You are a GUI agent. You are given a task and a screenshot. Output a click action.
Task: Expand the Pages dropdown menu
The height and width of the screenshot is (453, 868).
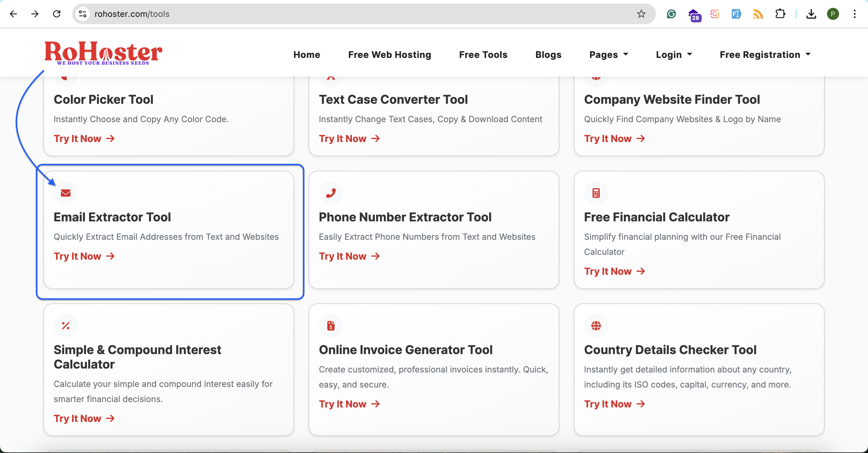[x=609, y=55]
